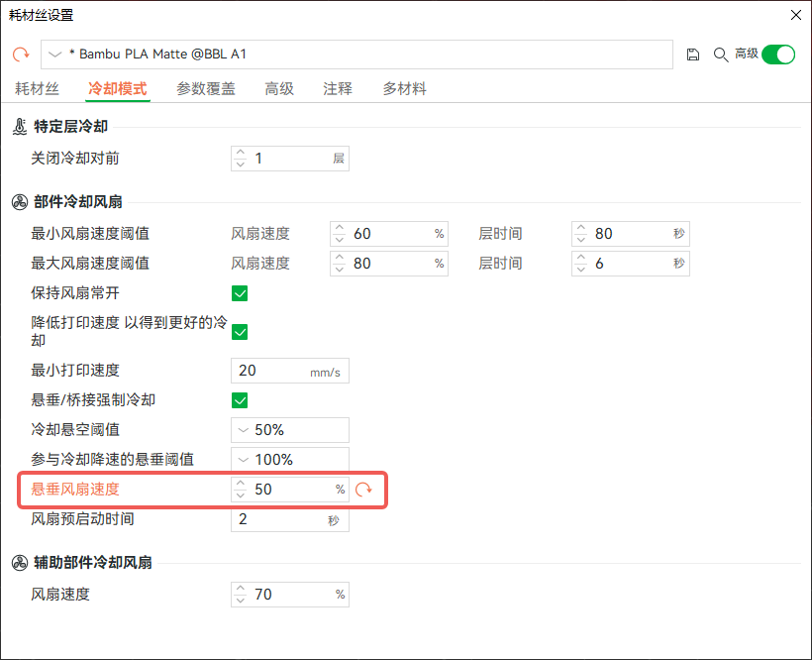Increase 最大风扇速度阈值 layer time 6

[x=581, y=258]
